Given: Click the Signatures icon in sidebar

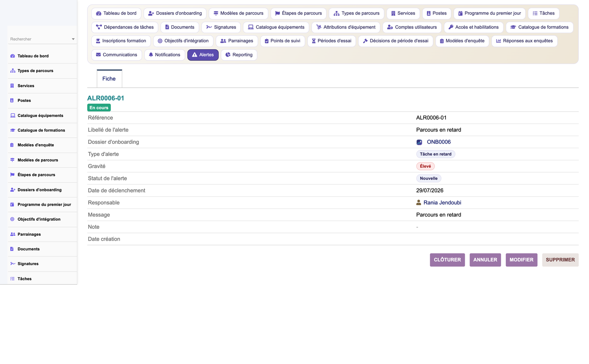Looking at the screenshot, I should click(13, 264).
